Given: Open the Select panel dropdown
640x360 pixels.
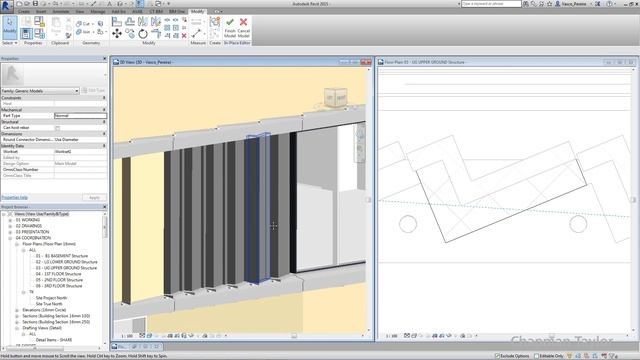Looking at the screenshot, I should 10,43.
